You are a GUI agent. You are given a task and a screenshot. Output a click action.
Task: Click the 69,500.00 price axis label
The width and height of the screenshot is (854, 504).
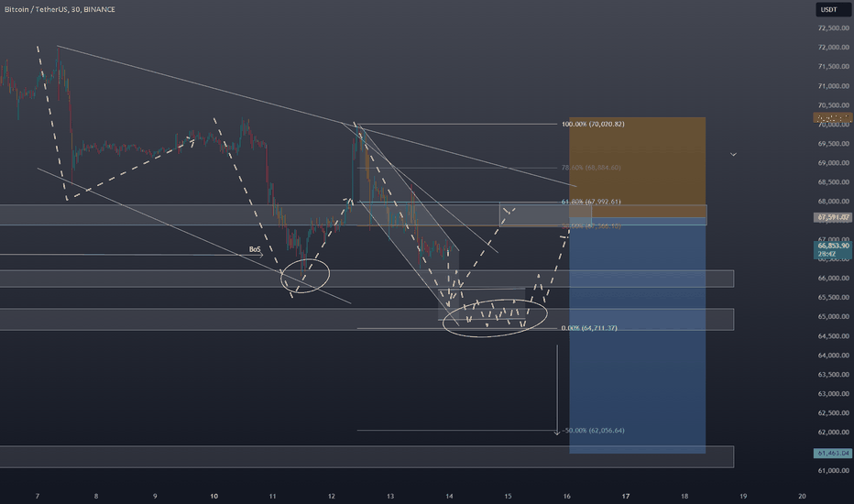pos(833,144)
